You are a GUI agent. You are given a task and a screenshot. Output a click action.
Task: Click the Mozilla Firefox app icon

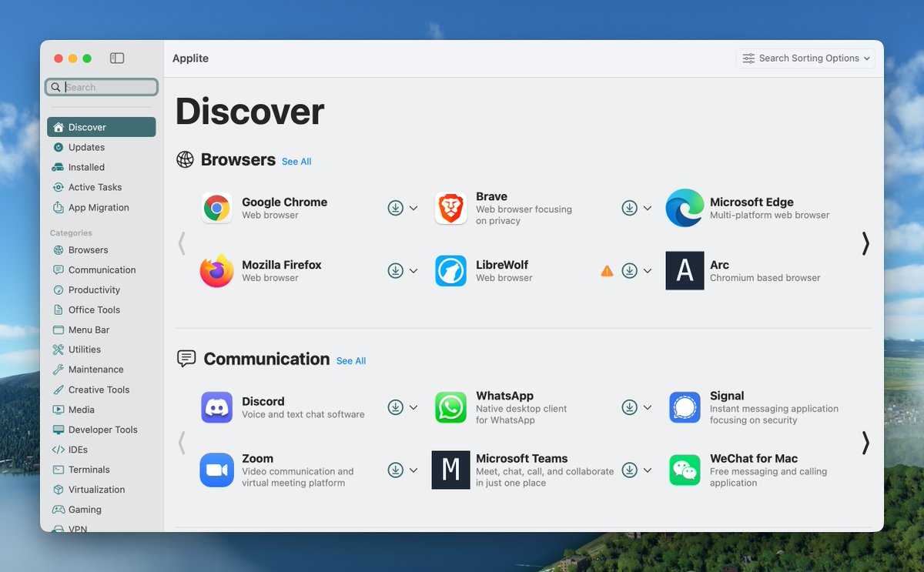click(x=217, y=271)
